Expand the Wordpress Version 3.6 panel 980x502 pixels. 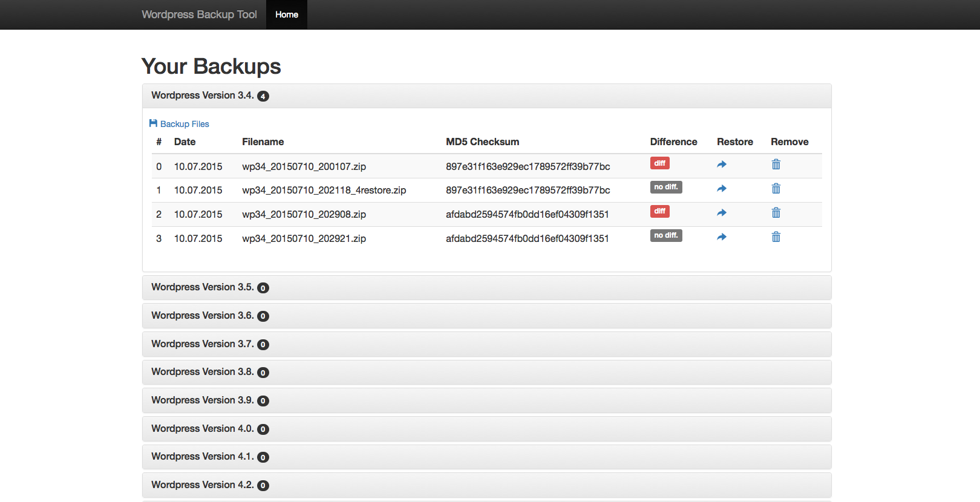point(487,316)
